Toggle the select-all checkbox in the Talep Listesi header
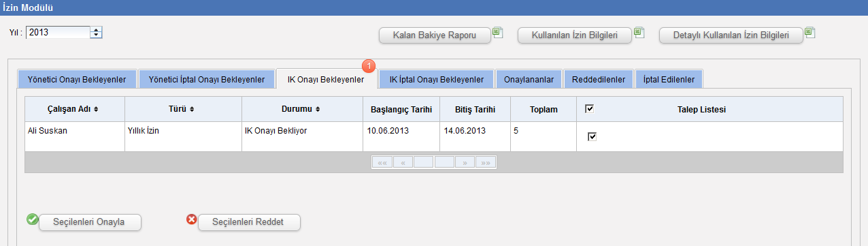This screenshot has width=868, height=246. 590,108
